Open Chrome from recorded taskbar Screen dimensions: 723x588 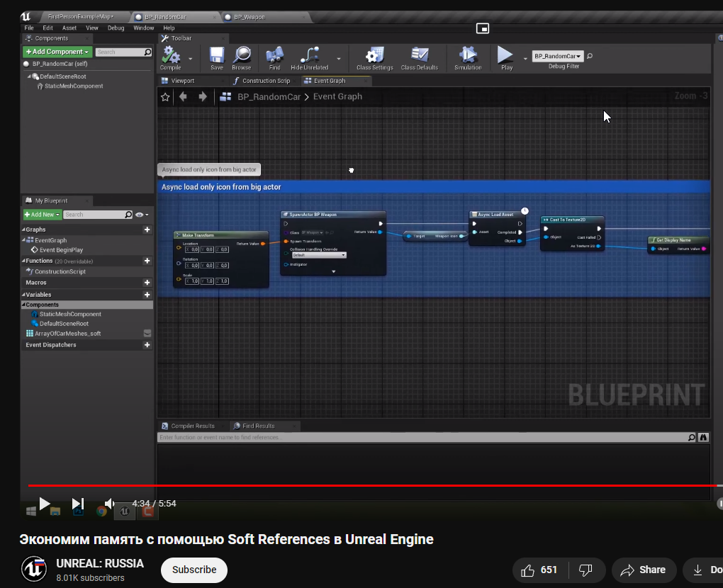coord(101,511)
